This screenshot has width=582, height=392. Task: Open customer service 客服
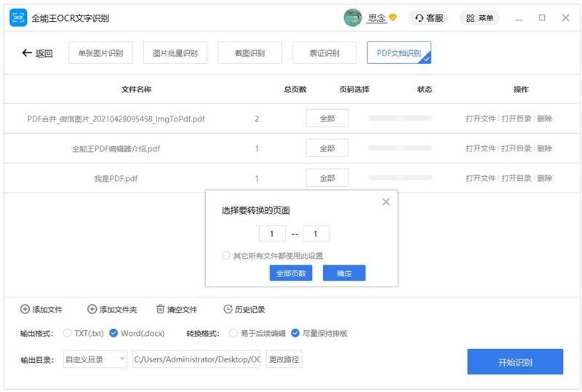click(429, 17)
